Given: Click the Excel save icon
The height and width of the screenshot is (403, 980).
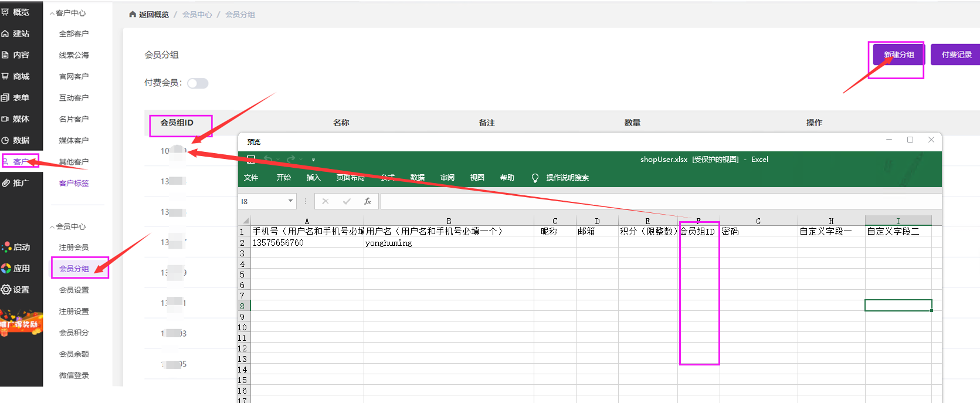Looking at the screenshot, I should click(251, 159).
